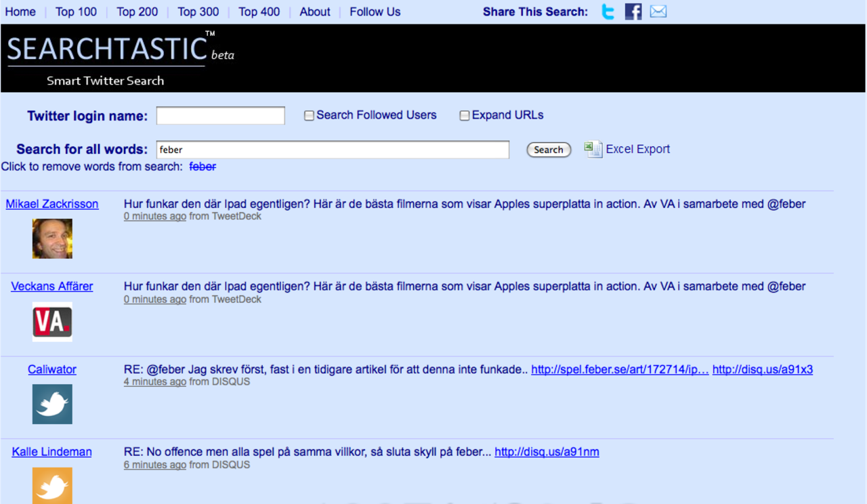Click the Excel Export spreadsheet icon

pyautogui.click(x=593, y=149)
